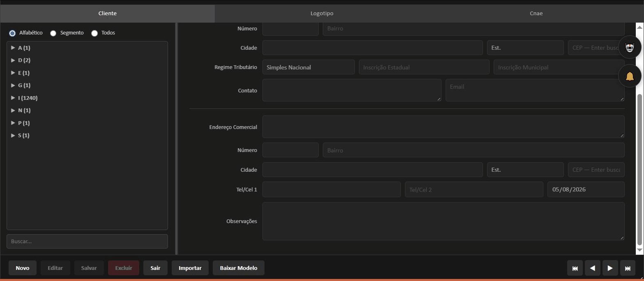The image size is (644, 281).
Task: Open the Regime Tributário dropdown
Action: tap(308, 67)
